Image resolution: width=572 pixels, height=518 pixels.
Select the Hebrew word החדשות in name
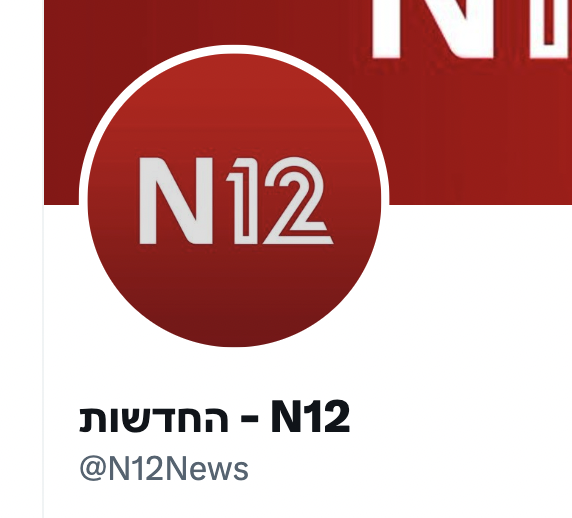click(154, 419)
